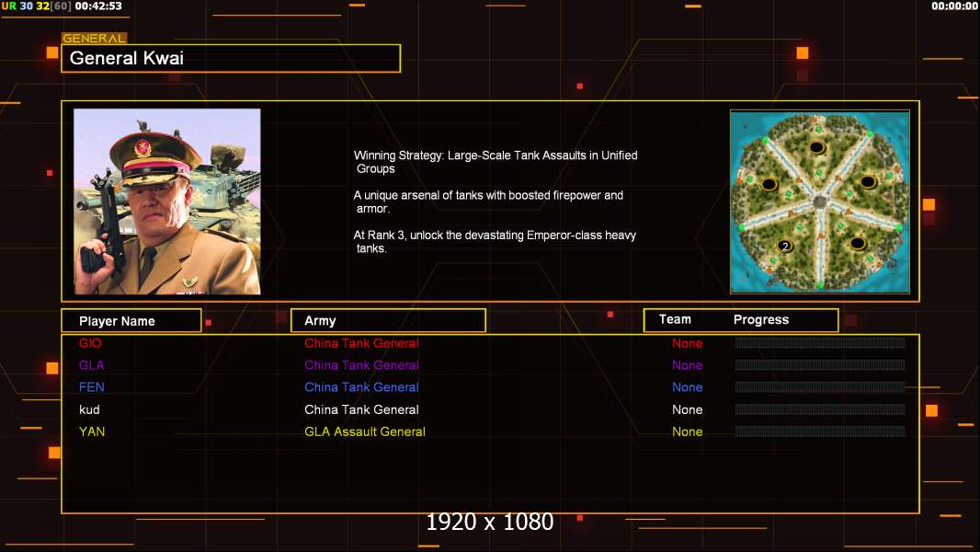Click the 00:00:00 timer at top right

point(953,6)
